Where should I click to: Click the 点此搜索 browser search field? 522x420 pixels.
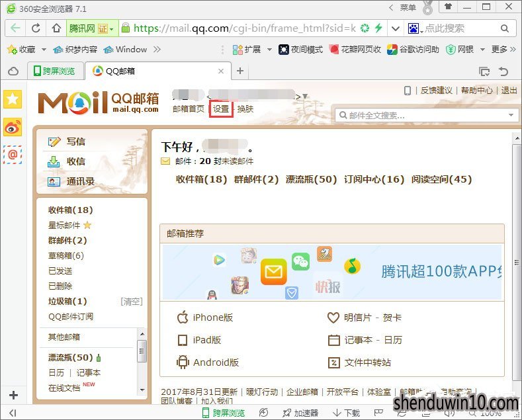pyautogui.click(x=459, y=28)
